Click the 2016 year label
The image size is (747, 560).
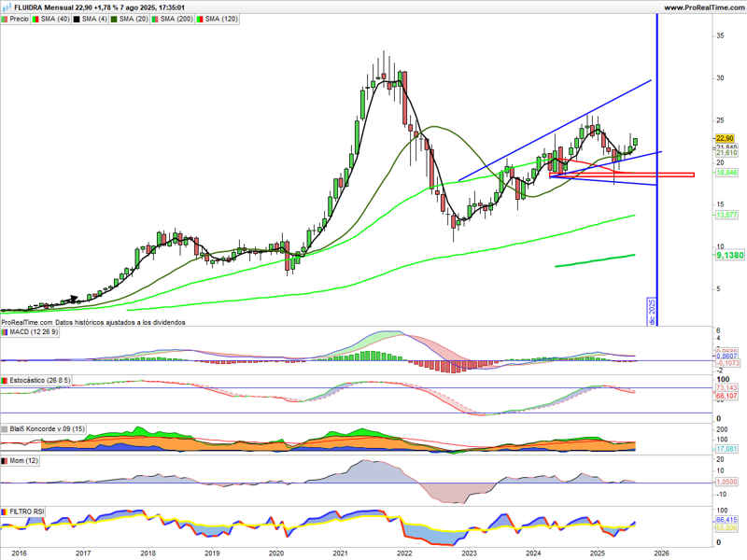pyautogui.click(x=19, y=553)
